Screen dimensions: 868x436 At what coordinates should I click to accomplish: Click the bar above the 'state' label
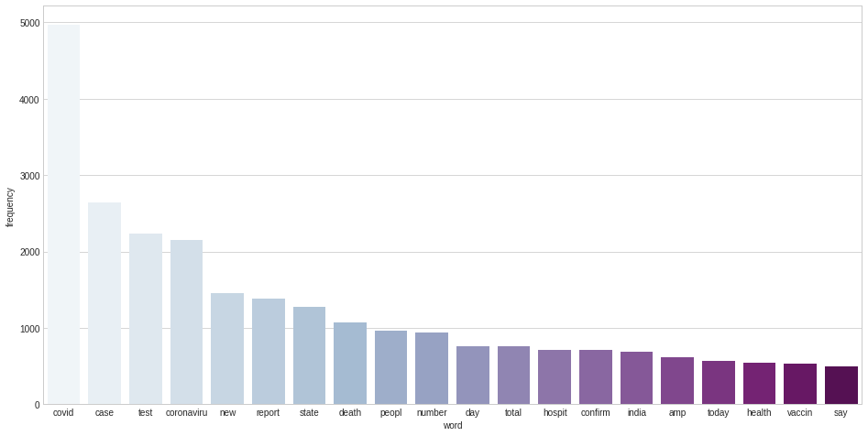pos(310,355)
